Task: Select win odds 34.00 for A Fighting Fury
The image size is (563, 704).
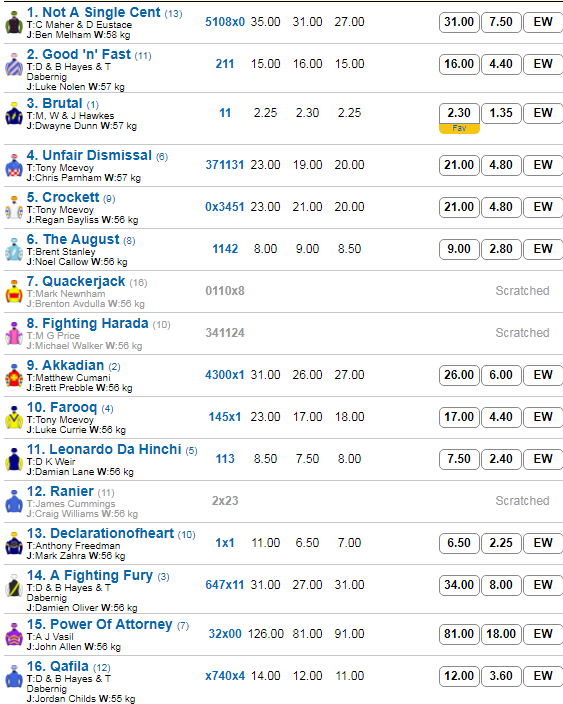Action: [459, 585]
